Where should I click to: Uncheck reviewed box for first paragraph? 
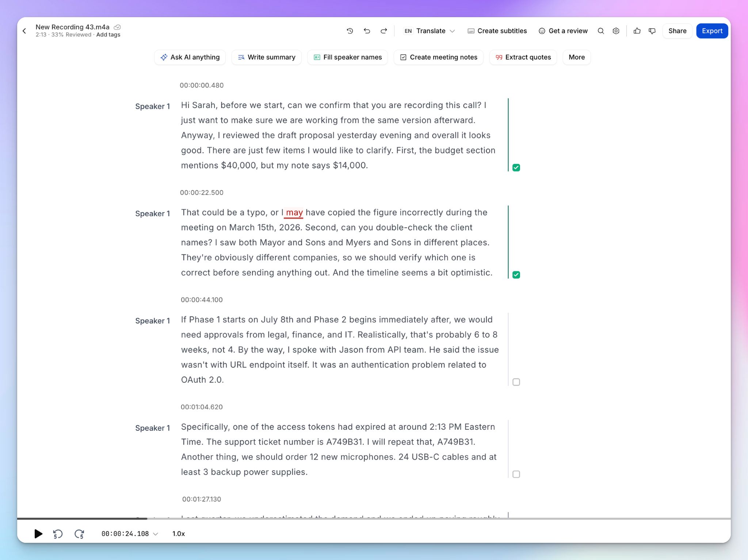(x=516, y=168)
